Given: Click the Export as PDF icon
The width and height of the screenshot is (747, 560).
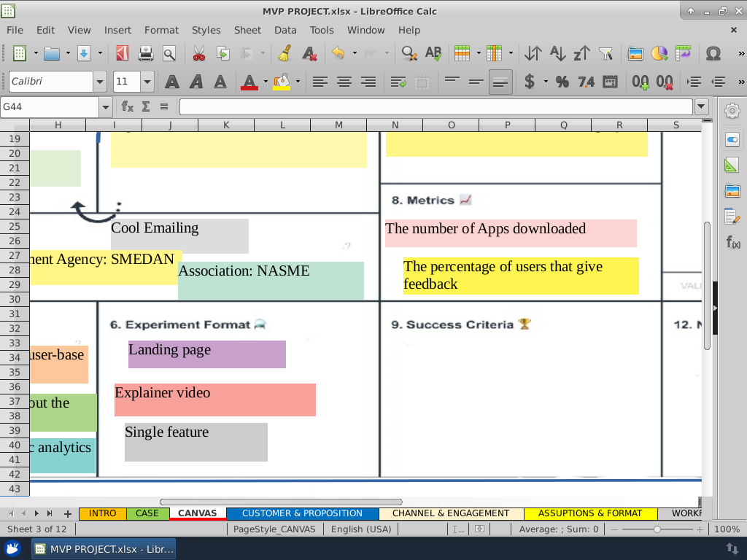Looking at the screenshot, I should [x=122, y=53].
